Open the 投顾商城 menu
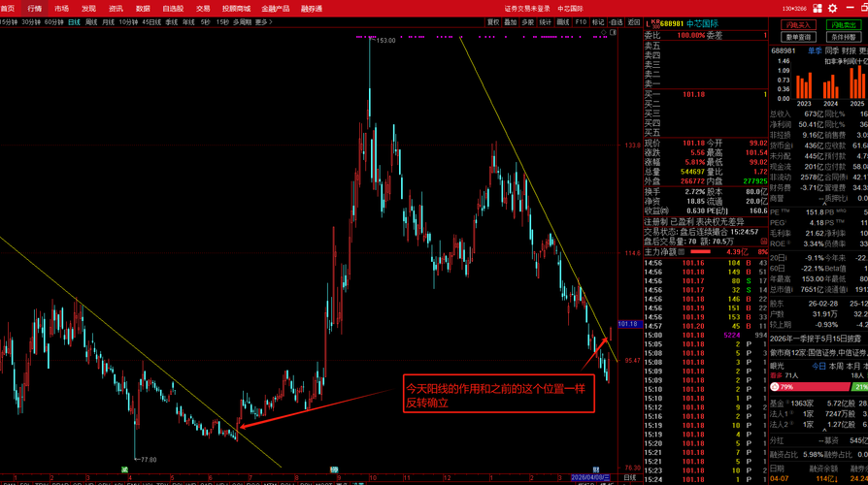Viewport: 868px width, 485px height. [x=236, y=9]
